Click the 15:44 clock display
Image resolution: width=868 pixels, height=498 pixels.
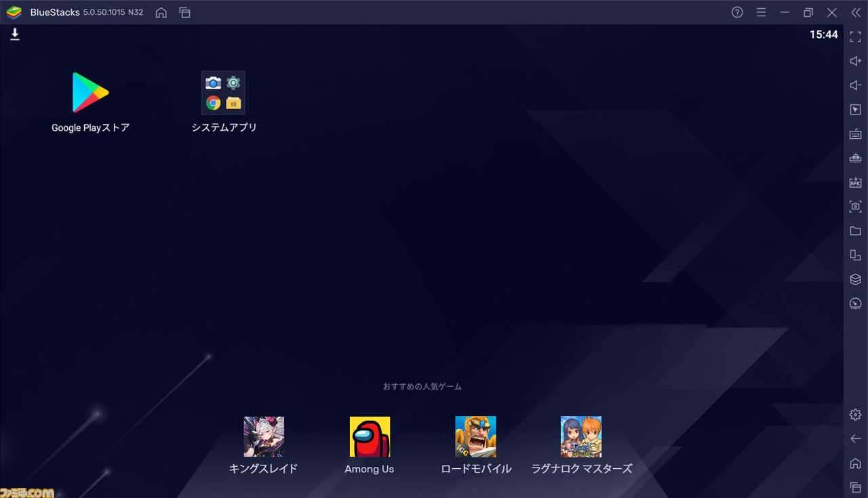824,35
